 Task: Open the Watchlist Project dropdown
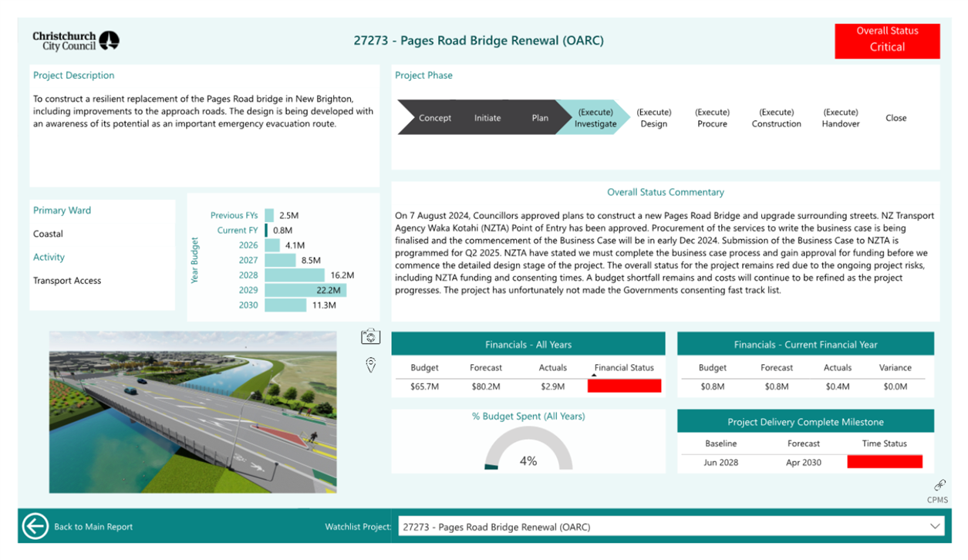click(672, 527)
